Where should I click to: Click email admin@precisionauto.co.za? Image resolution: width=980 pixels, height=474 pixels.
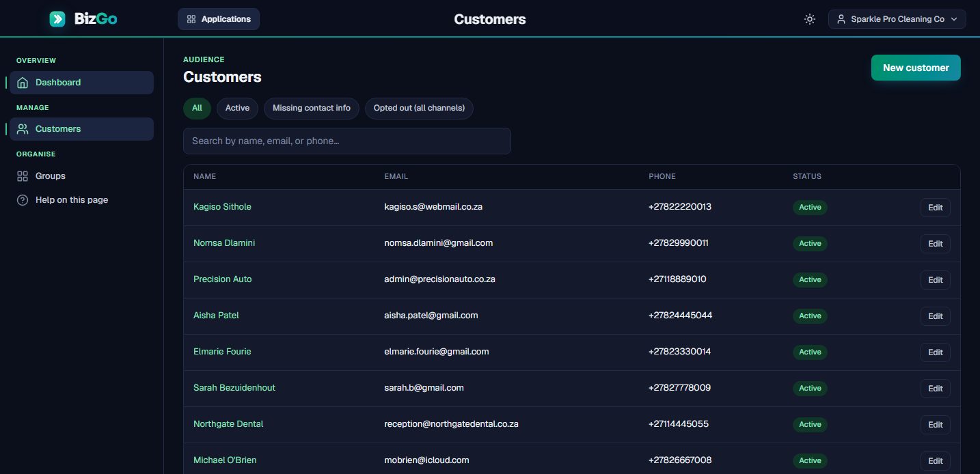(x=440, y=279)
